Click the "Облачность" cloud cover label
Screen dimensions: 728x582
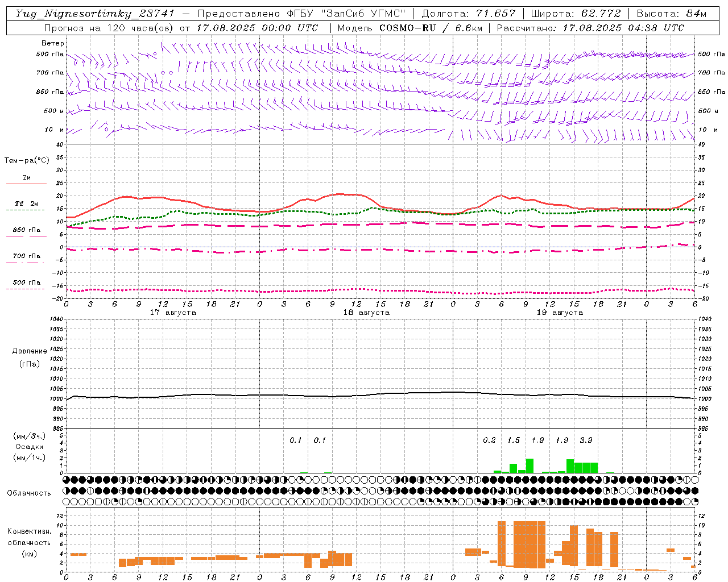pos(29,493)
